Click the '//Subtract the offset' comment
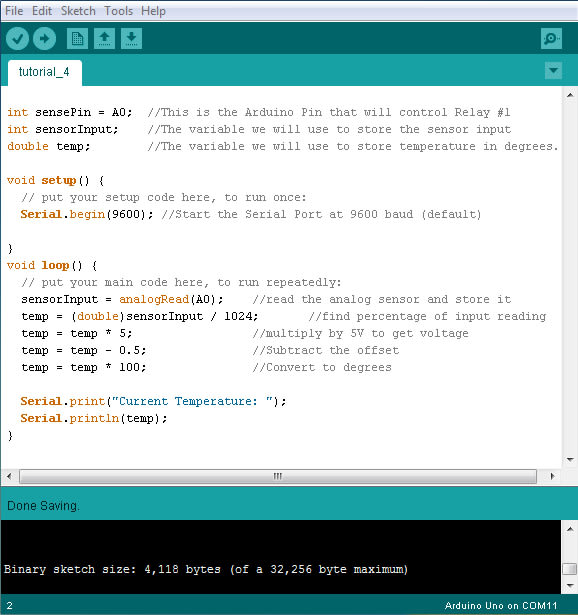This screenshot has width=578, height=615. pos(325,350)
